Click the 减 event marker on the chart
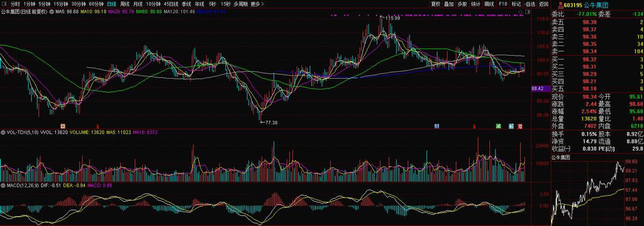The height and width of the screenshot is (226, 644). (499, 126)
